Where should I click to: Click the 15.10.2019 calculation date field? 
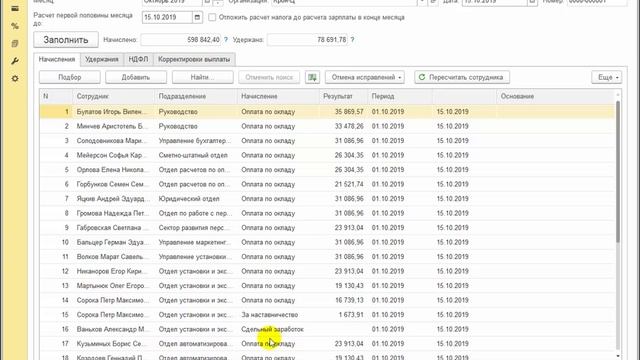point(167,18)
